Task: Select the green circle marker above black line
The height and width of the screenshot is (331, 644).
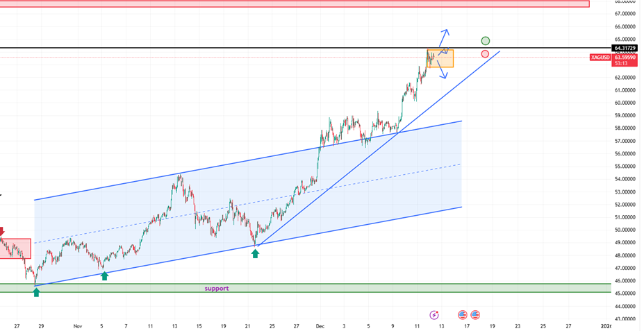Action: pos(486,41)
